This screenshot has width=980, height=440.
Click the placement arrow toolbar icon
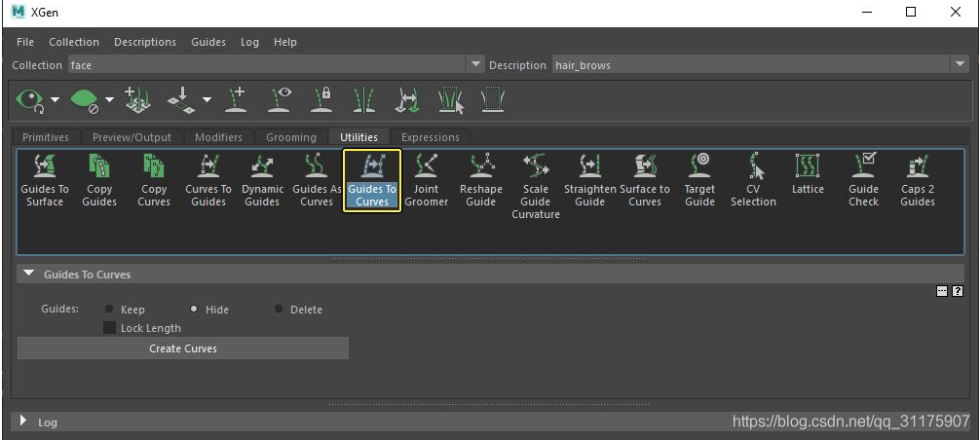click(180, 100)
